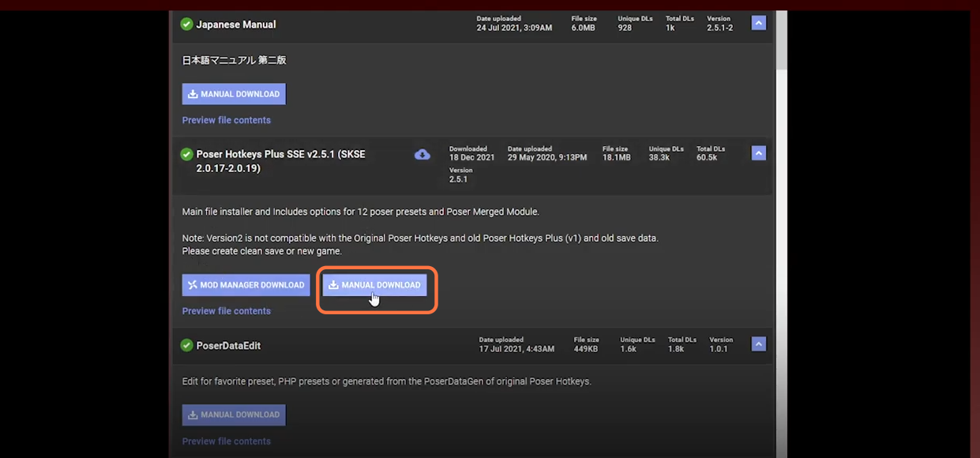Image resolution: width=980 pixels, height=458 pixels.
Task: Click the Japanese Manual title
Action: click(236, 24)
